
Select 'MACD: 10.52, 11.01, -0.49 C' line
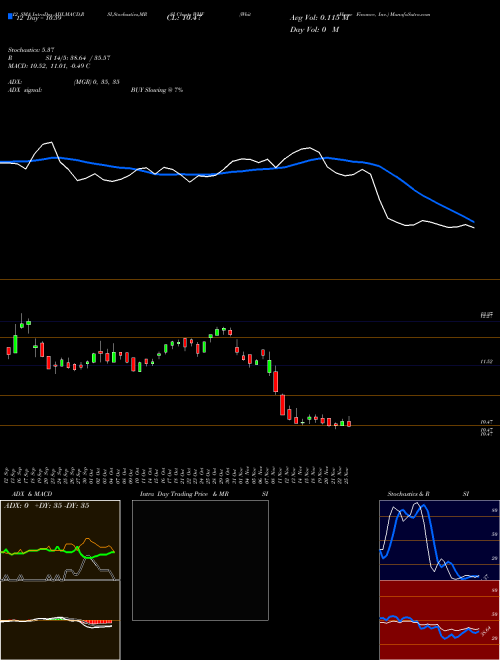[x=48, y=66]
